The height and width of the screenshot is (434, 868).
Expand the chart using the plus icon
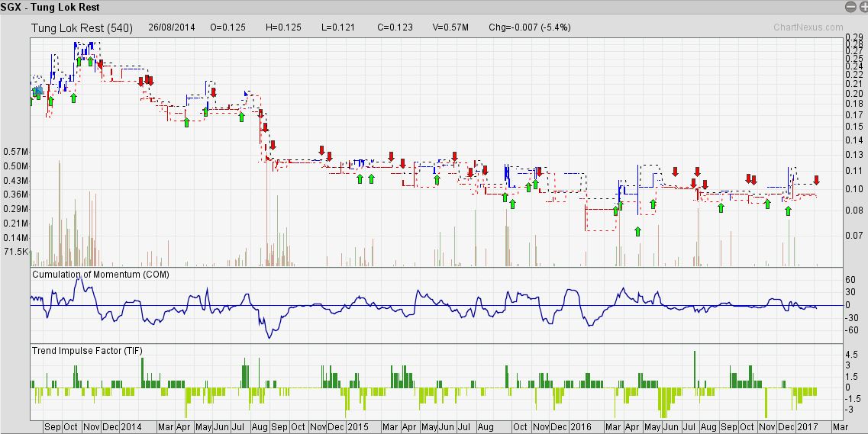[863, 7]
